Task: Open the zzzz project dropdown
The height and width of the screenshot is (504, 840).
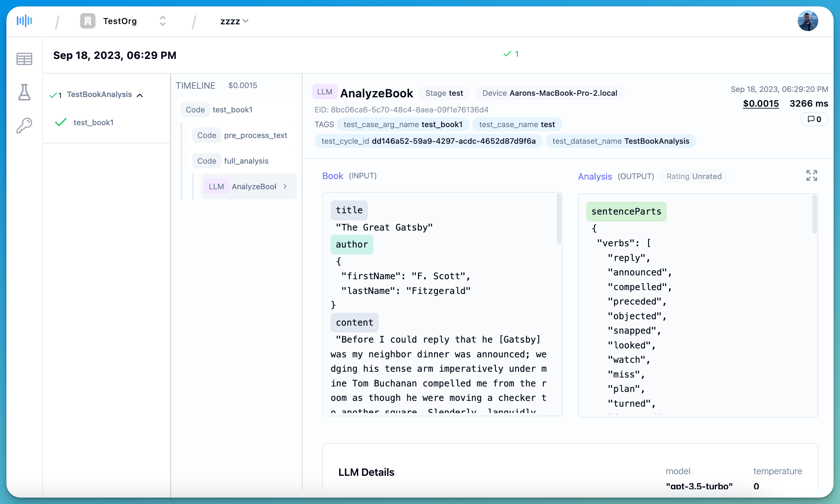Action: tap(234, 21)
